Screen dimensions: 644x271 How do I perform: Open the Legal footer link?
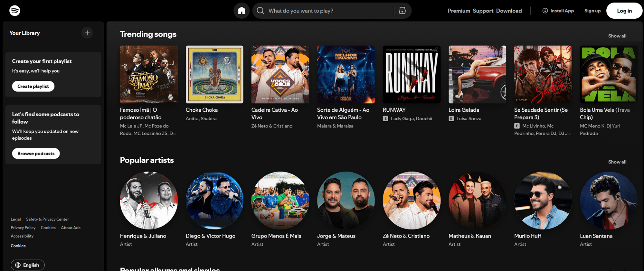coord(15,219)
